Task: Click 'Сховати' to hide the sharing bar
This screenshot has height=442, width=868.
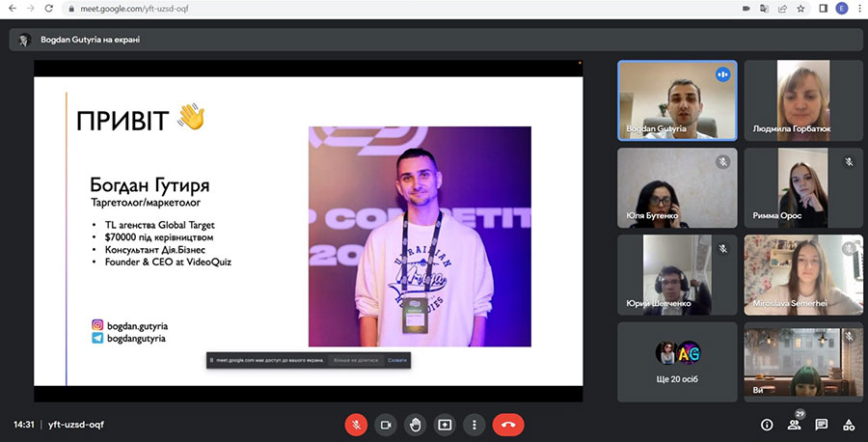Action: click(397, 360)
